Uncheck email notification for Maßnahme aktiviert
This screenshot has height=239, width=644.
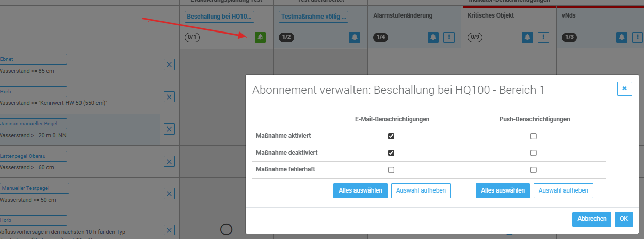(391, 136)
